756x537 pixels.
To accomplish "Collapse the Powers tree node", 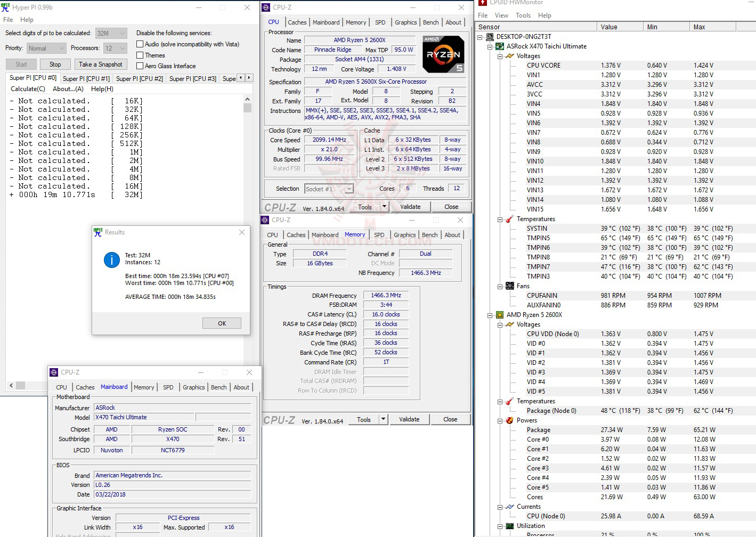I will [x=500, y=421].
